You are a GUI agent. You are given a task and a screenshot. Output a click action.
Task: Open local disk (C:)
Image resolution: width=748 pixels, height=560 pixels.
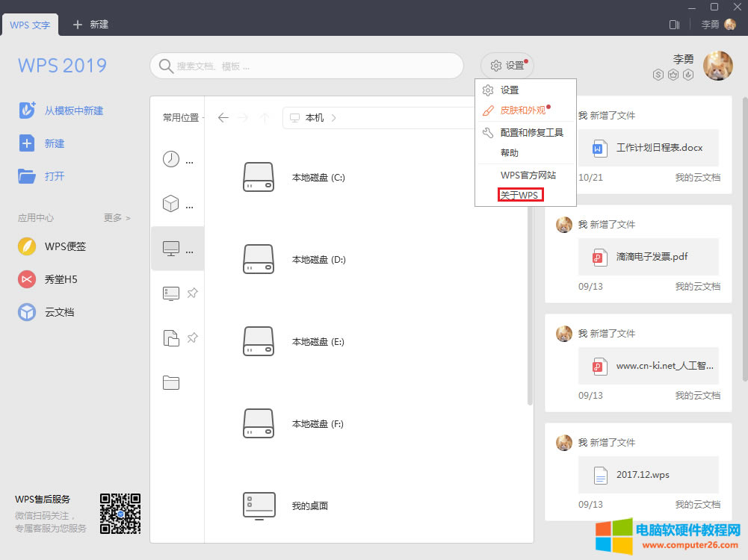pyautogui.click(x=259, y=178)
